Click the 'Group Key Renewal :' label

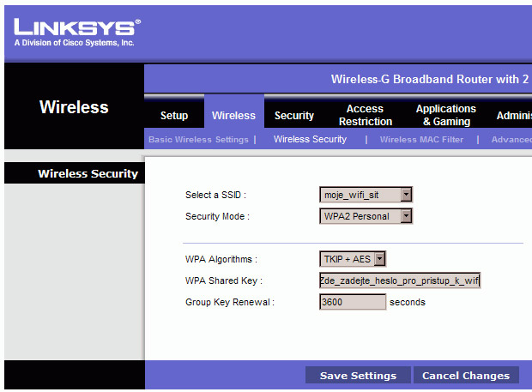[230, 302]
